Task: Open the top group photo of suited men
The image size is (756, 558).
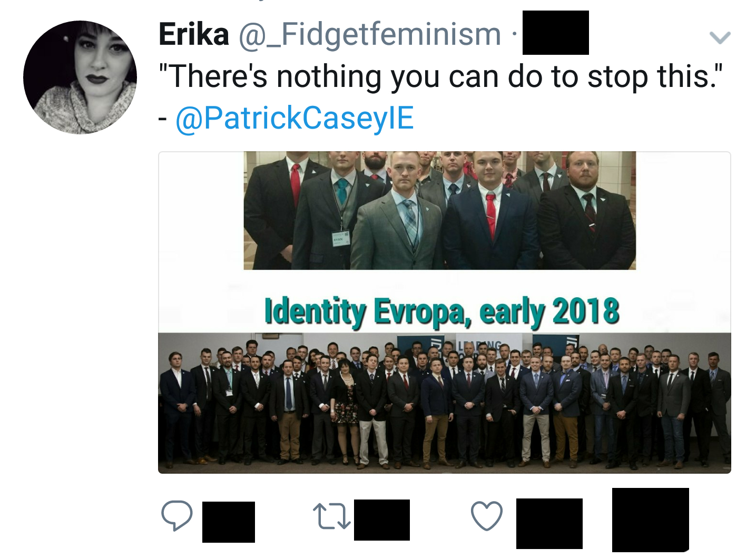Action: [439, 211]
